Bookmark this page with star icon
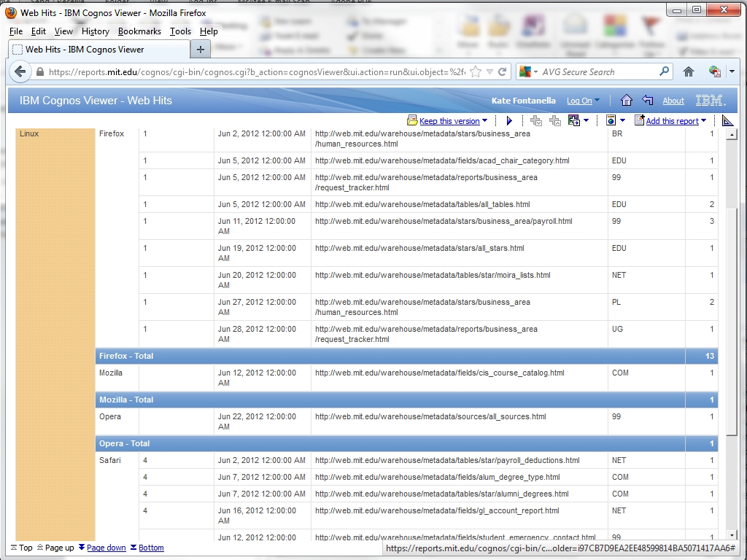The width and height of the screenshot is (747, 560). coord(476,71)
